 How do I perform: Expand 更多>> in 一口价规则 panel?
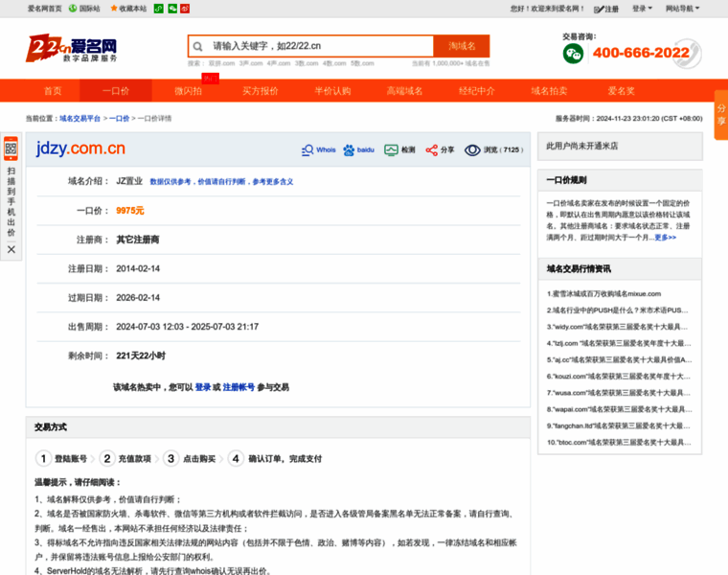point(665,237)
